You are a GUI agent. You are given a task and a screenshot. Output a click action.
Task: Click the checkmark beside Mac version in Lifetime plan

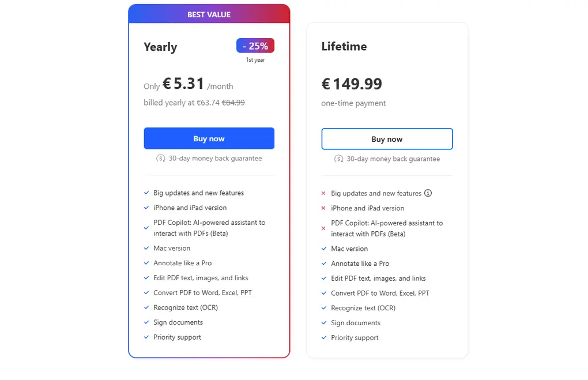point(324,249)
